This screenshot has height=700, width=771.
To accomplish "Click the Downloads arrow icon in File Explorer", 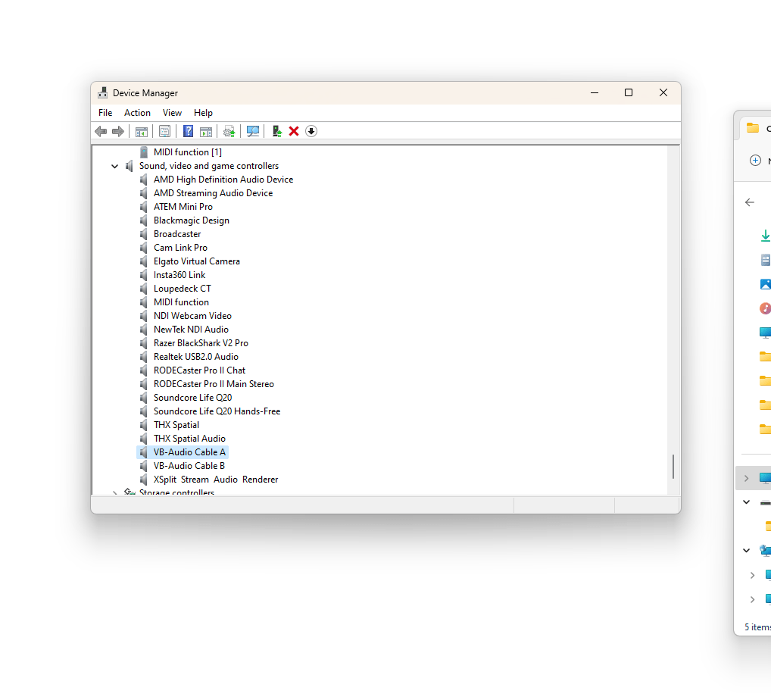I will pos(766,236).
